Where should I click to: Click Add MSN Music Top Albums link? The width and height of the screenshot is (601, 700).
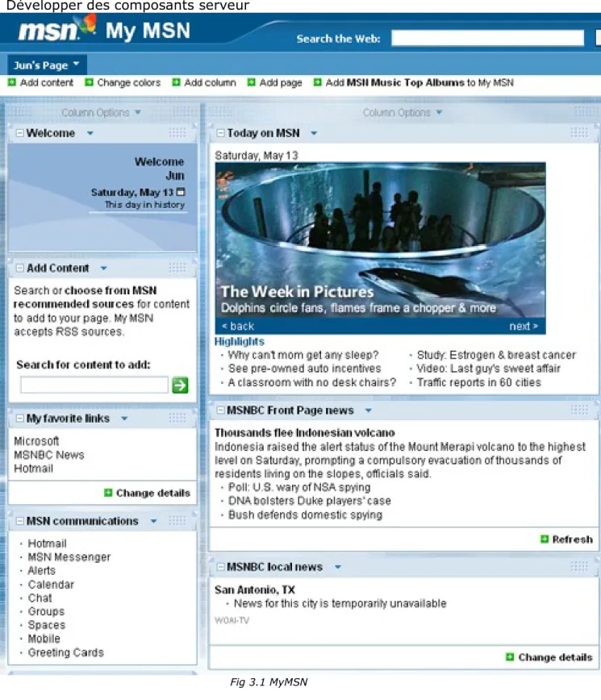419,82
